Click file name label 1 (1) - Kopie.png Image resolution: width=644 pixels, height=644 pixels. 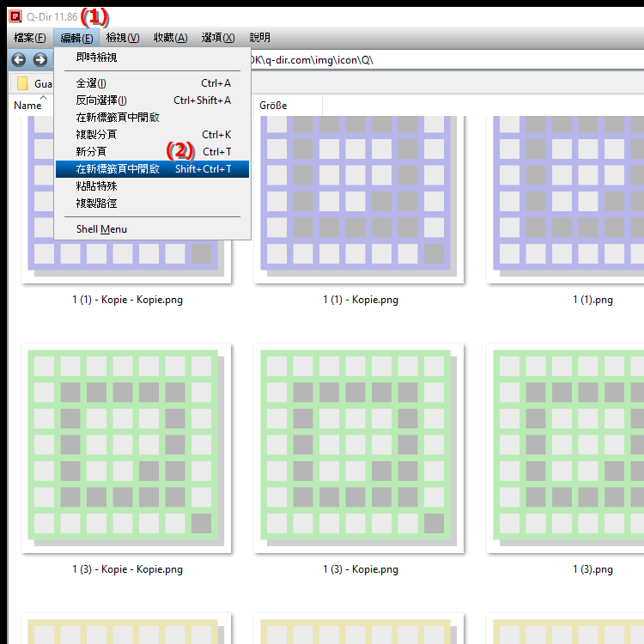(x=361, y=300)
